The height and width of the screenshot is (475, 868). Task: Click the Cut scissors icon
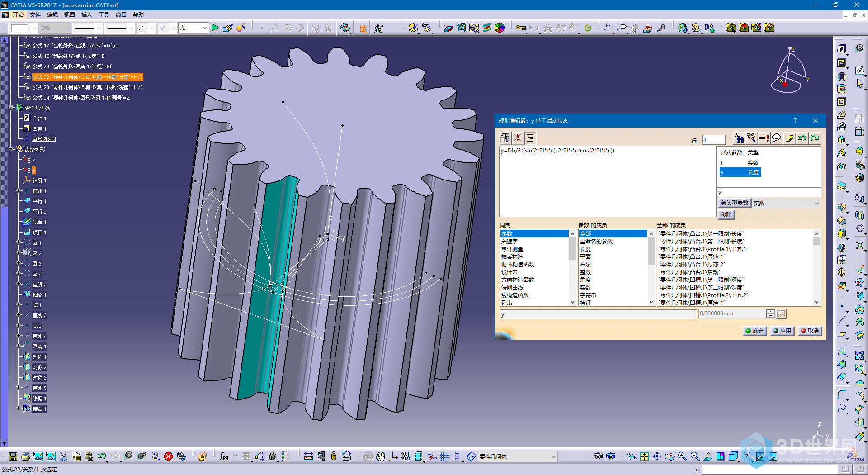click(x=64, y=456)
